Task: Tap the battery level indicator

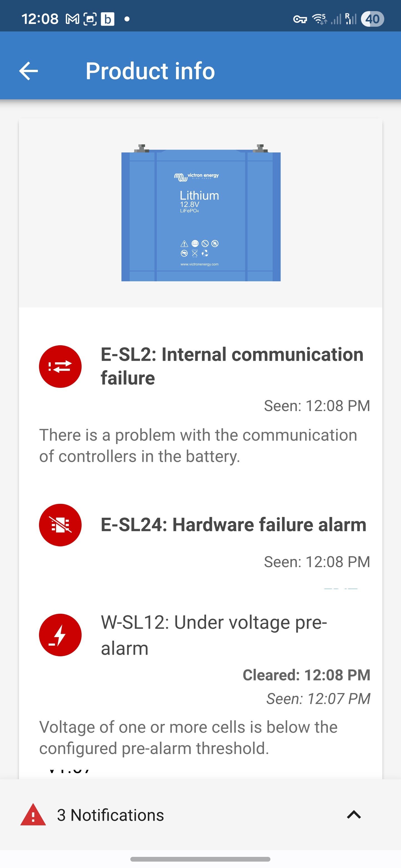Action: click(372, 19)
